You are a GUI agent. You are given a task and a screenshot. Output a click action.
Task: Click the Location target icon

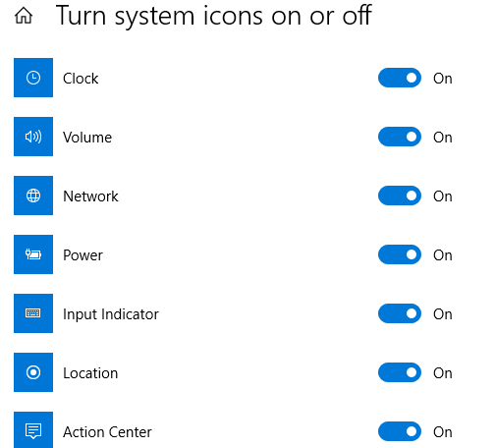(x=33, y=372)
